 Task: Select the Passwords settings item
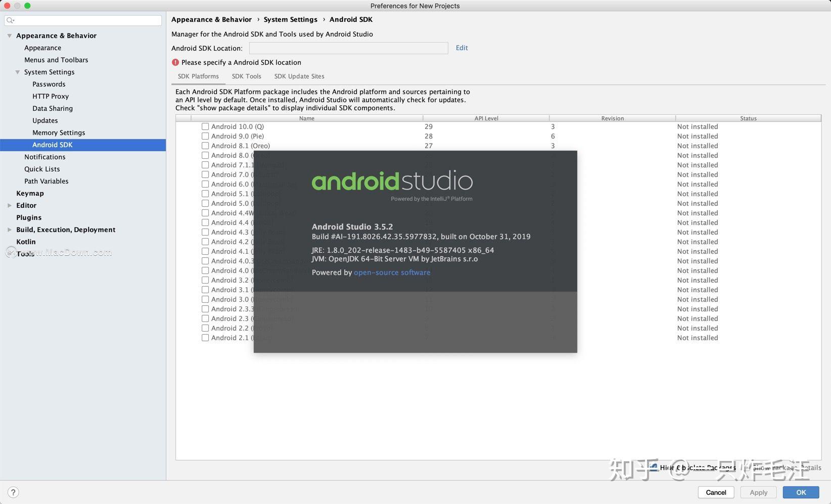point(49,84)
